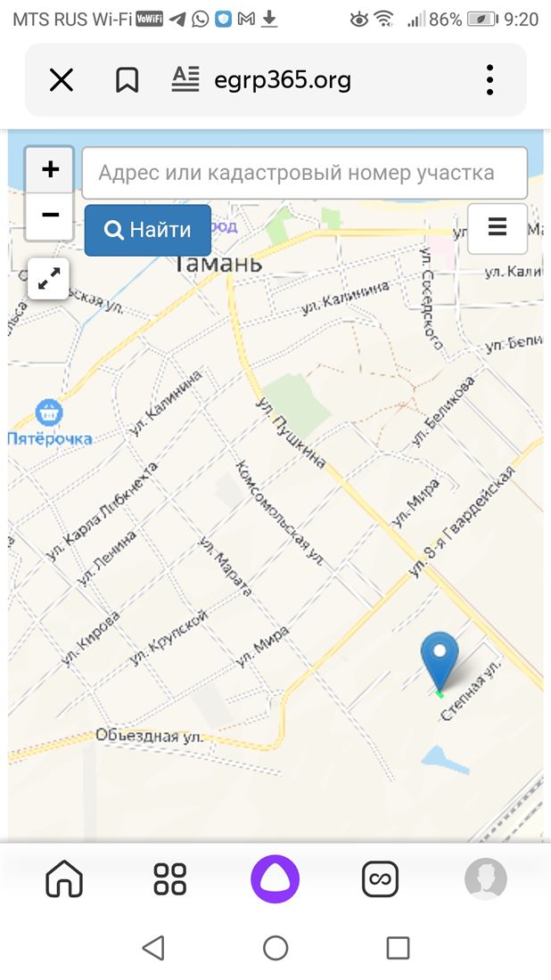Focus the address or cadastral number field

click(305, 173)
